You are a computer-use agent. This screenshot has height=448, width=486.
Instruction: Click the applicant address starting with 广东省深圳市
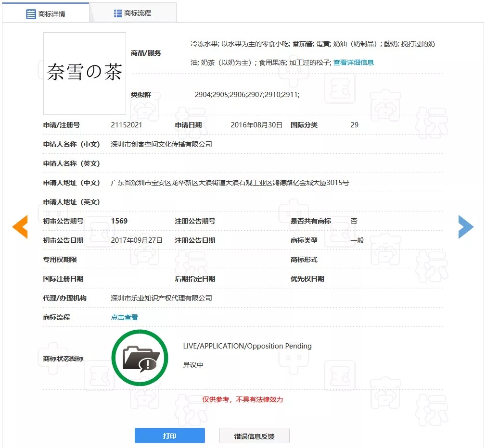(230, 183)
